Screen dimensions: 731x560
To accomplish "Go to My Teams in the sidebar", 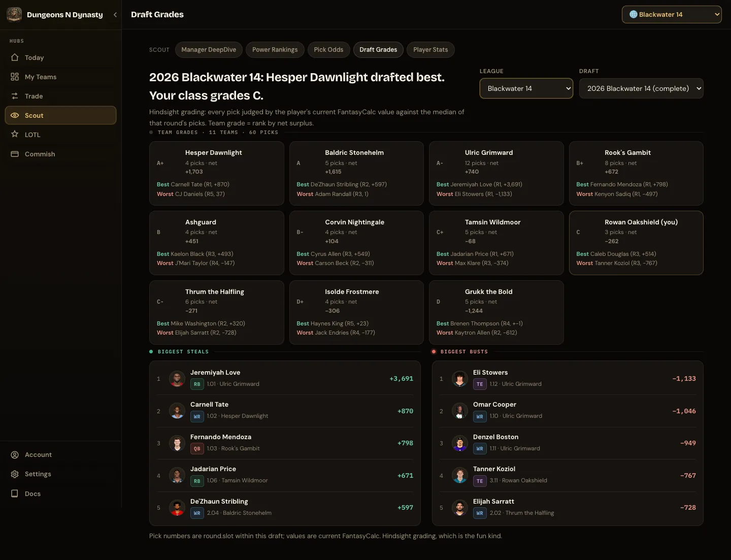I will pos(60,77).
